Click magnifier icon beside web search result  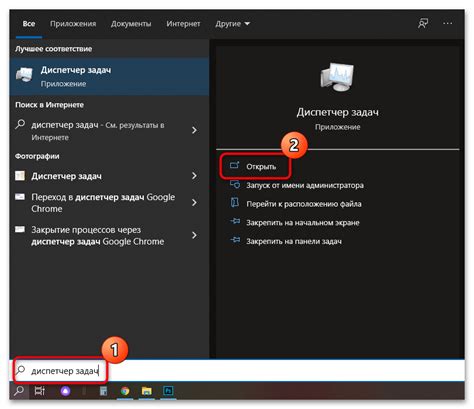(20, 125)
